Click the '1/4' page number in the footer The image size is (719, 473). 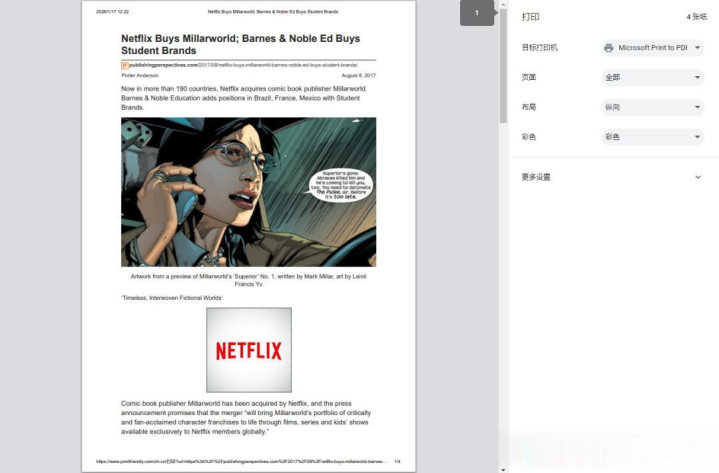click(397, 462)
